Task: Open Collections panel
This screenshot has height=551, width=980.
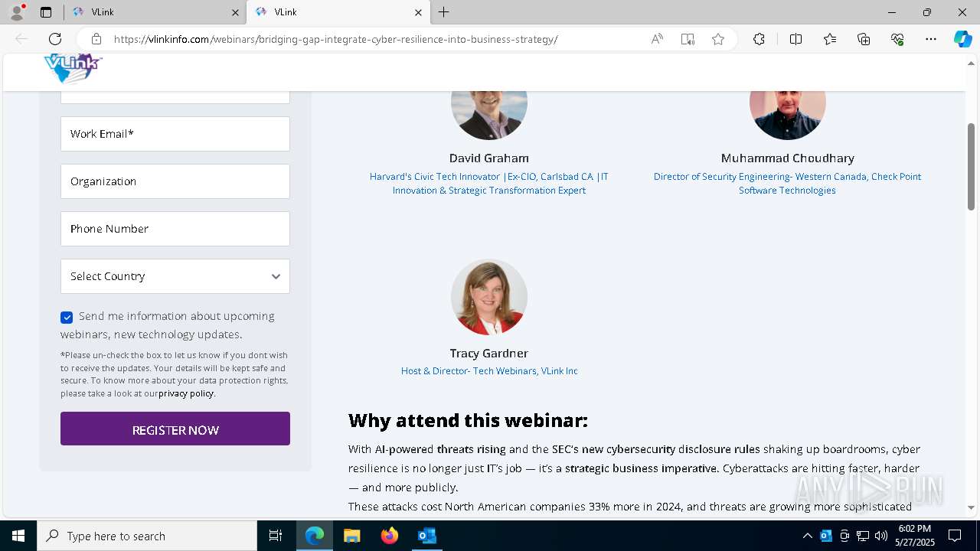Action: point(864,39)
